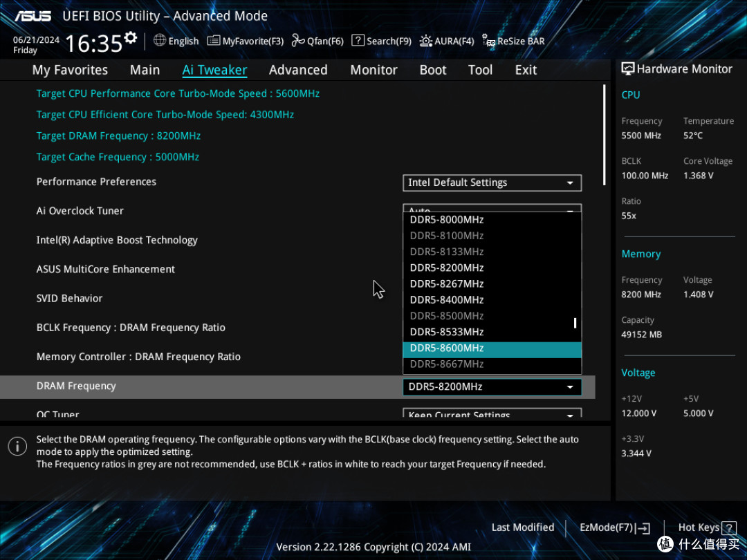Screen dimensions: 747x560
Task: Open MyFavorite(F3) menu
Action: tap(253, 41)
